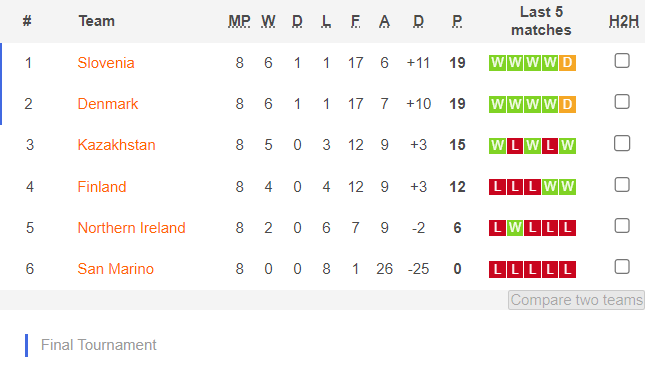The image size is (653, 372).
Task: Check the Denmark H2H checkbox
Action: (622, 102)
